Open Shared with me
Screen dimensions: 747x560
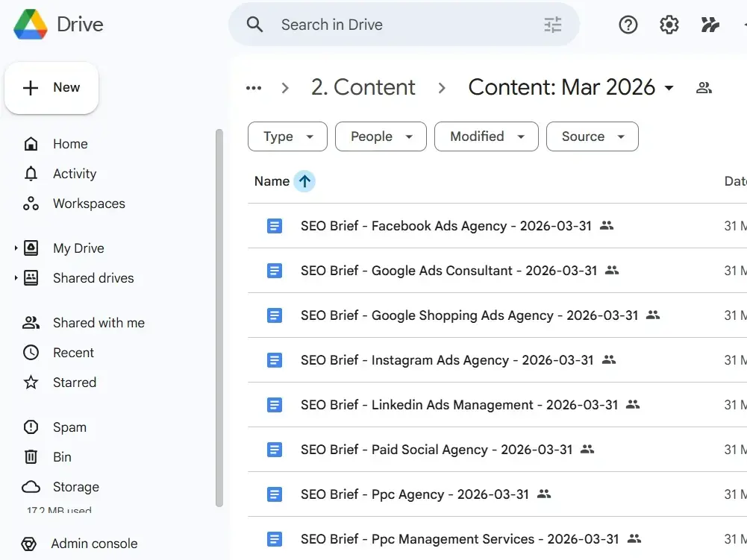(98, 322)
